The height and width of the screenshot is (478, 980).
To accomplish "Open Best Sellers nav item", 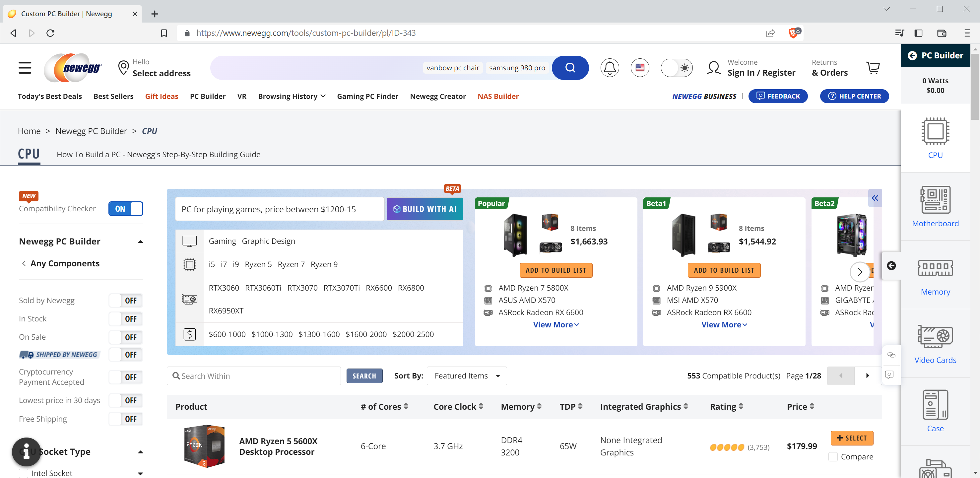I will (113, 96).
